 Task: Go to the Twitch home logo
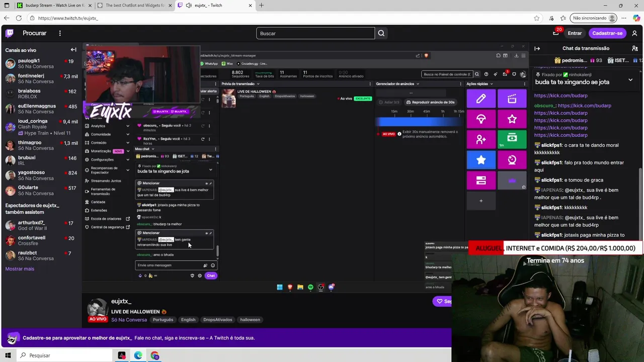click(10, 33)
